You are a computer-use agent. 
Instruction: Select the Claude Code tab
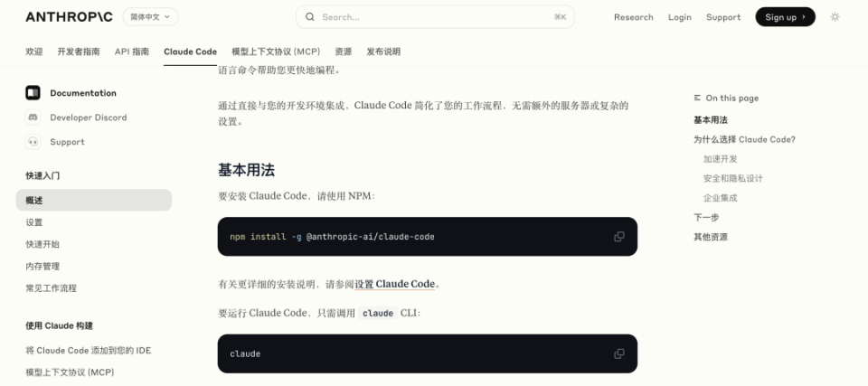(x=190, y=52)
